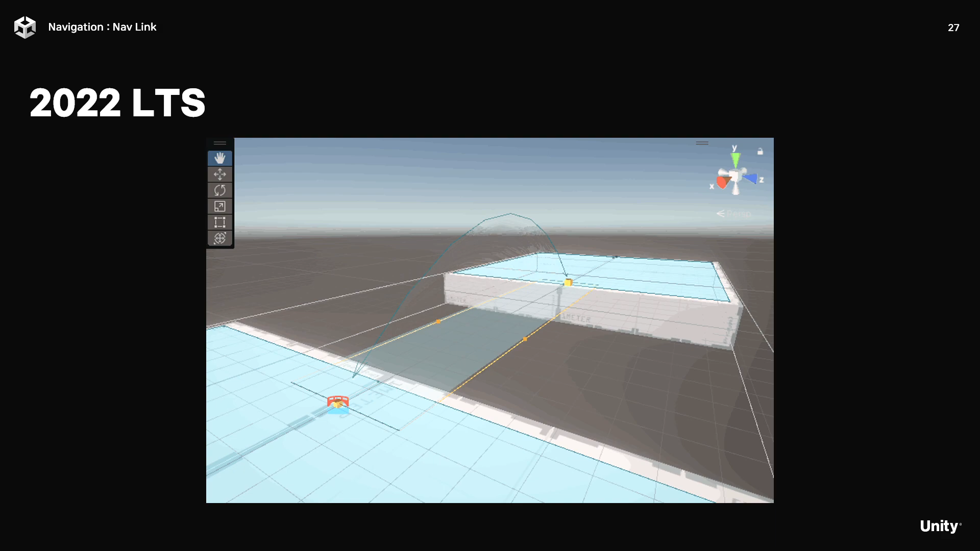Click the red X axis cone
980x551 pixels.
(723, 182)
